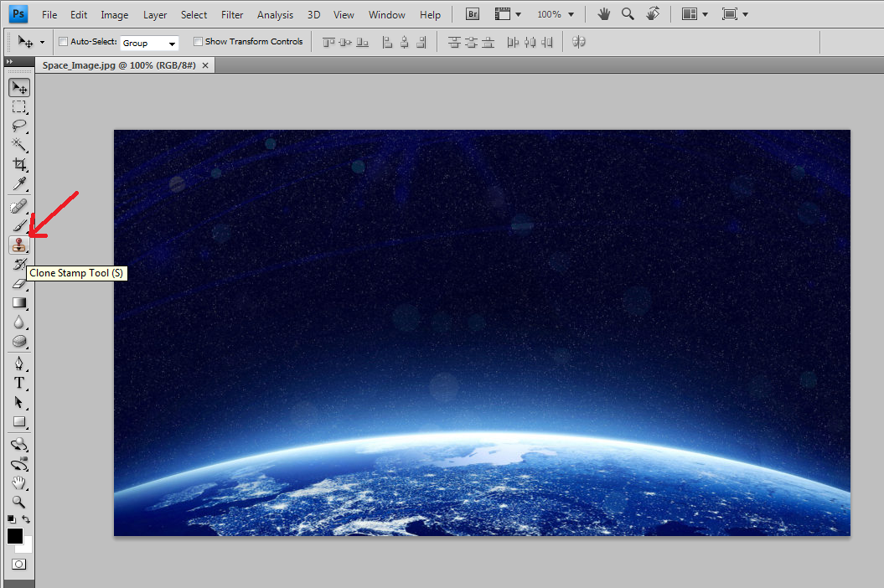The width and height of the screenshot is (884, 588).
Task: Swap foreground and background colors
Action: (x=26, y=519)
